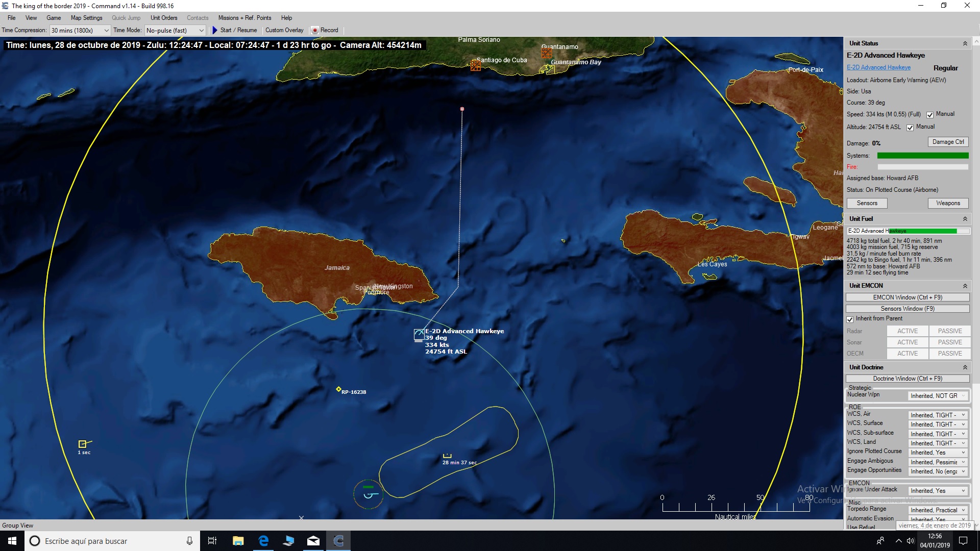Select the E-2D Advanced Hawkeye unit on map

point(419,335)
